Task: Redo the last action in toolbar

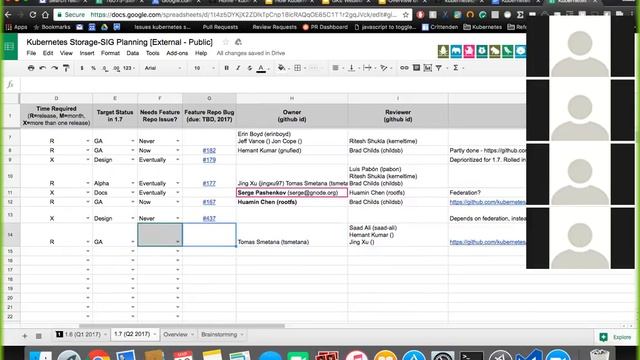Action: [x=54, y=68]
